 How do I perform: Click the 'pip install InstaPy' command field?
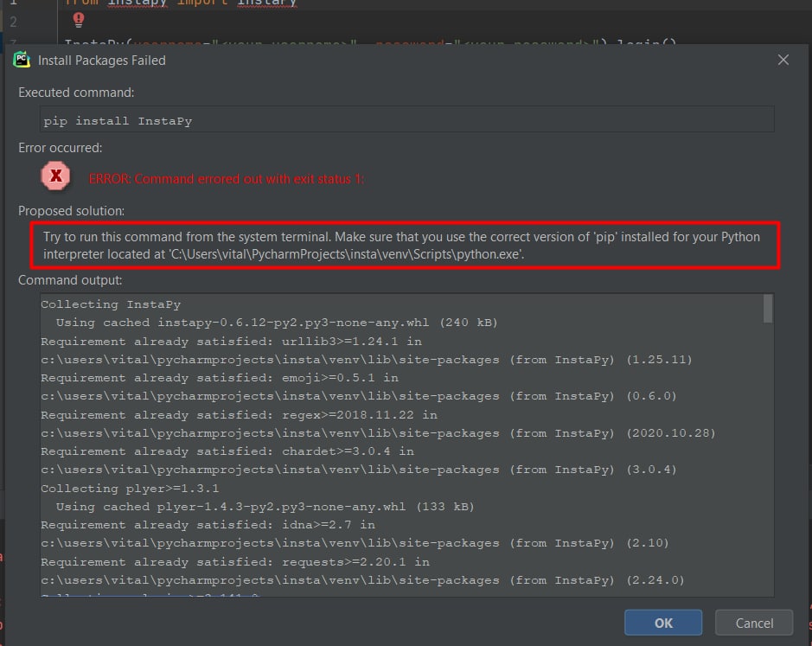tap(406, 121)
